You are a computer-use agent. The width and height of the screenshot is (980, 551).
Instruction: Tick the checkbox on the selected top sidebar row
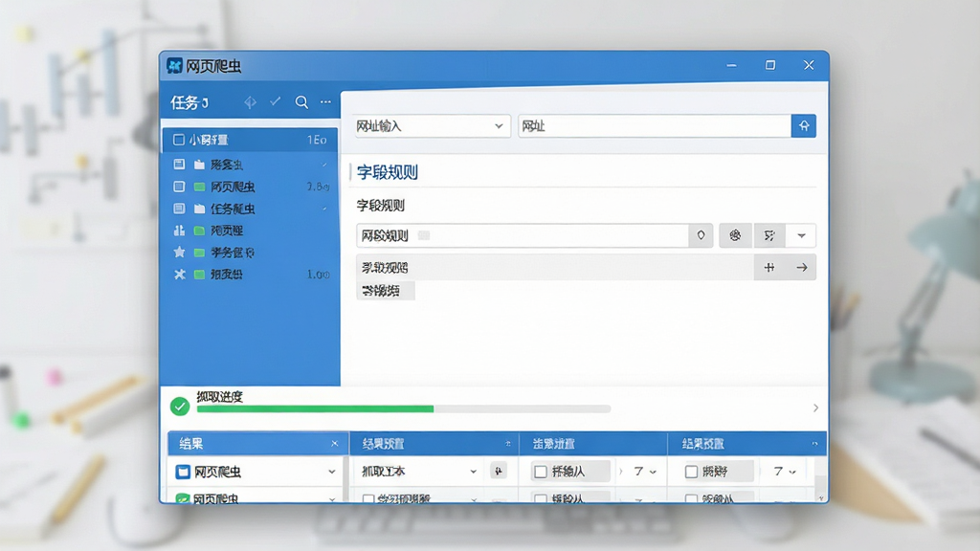click(x=179, y=140)
